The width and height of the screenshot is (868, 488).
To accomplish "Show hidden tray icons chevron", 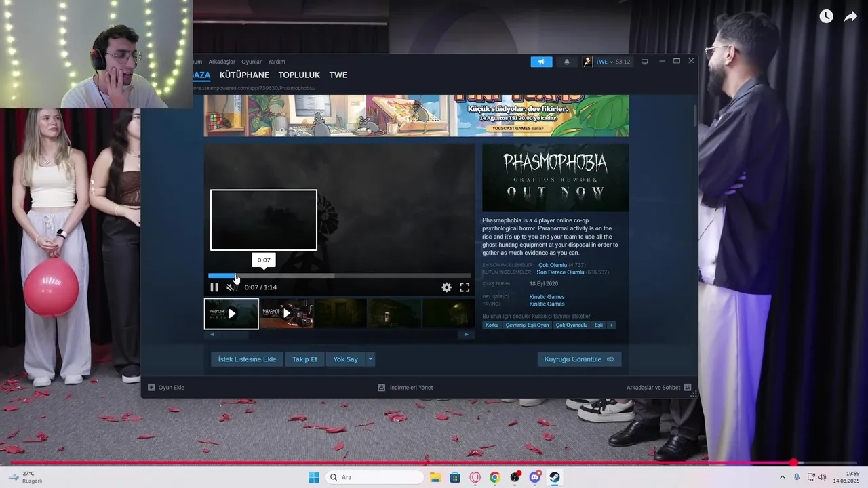I will [x=782, y=477].
